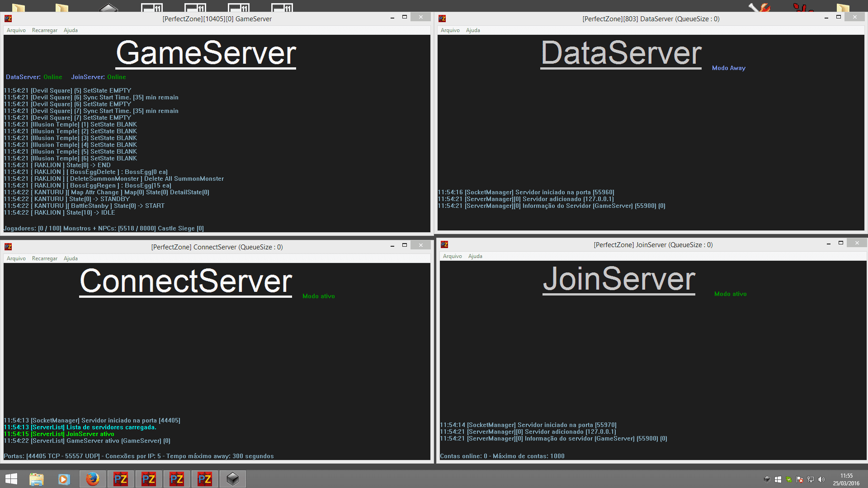Open Ajuda menu in JoinServer window

475,256
